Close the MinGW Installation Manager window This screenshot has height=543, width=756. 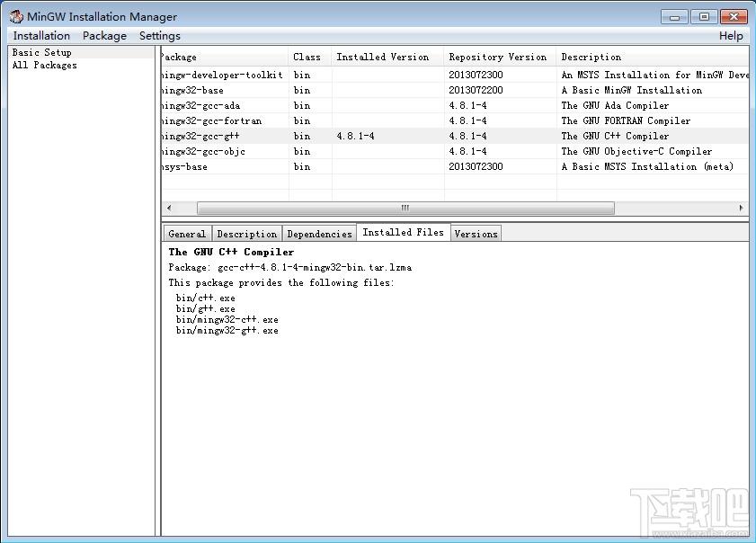click(734, 17)
